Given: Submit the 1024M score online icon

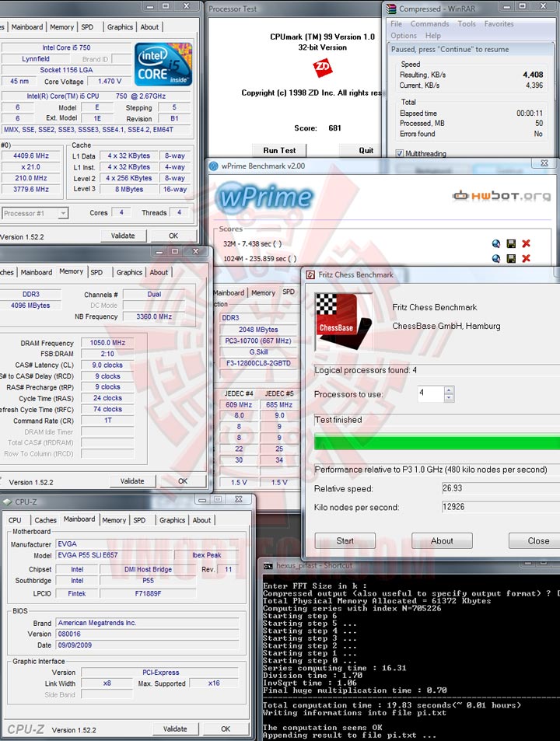Looking at the screenshot, I should click(495, 258).
